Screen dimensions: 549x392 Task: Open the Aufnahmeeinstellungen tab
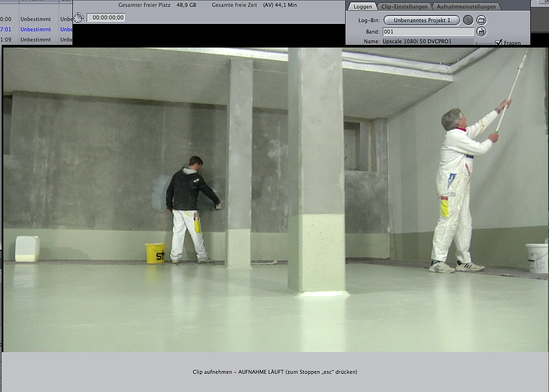[467, 7]
